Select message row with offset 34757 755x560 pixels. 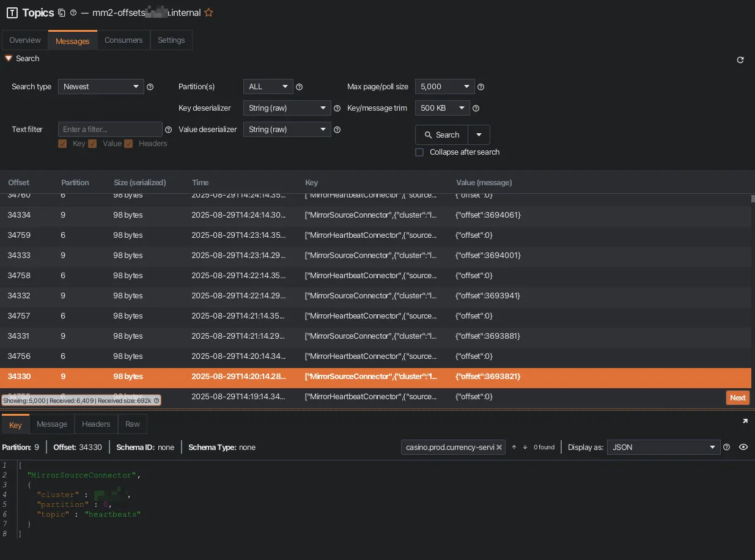pos(375,316)
